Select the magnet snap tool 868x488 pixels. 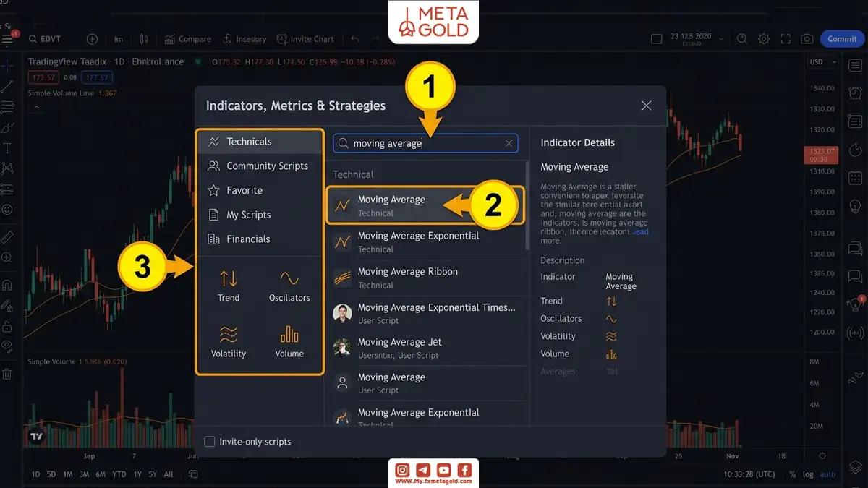[7, 285]
